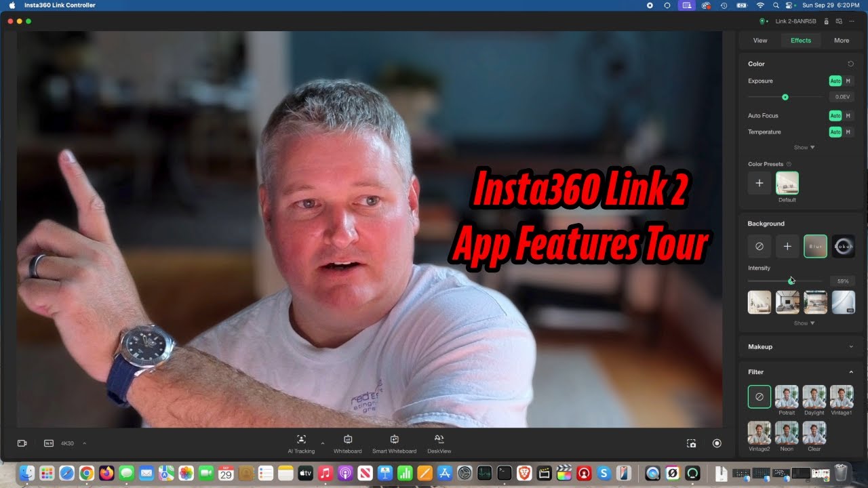Viewport: 868px width, 488px height.
Task: Click the Color Presets help icon
Action: tap(789, 164)
